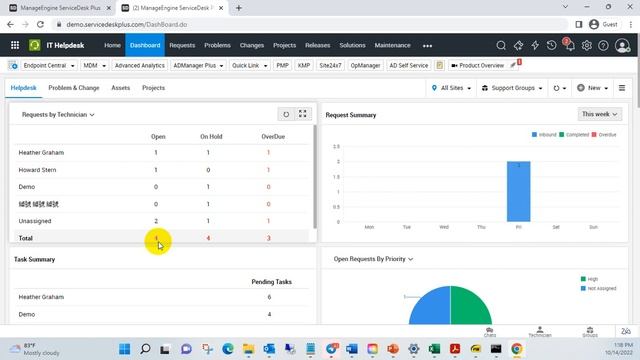Open the Windows Start menu

(x=124, y=349)
